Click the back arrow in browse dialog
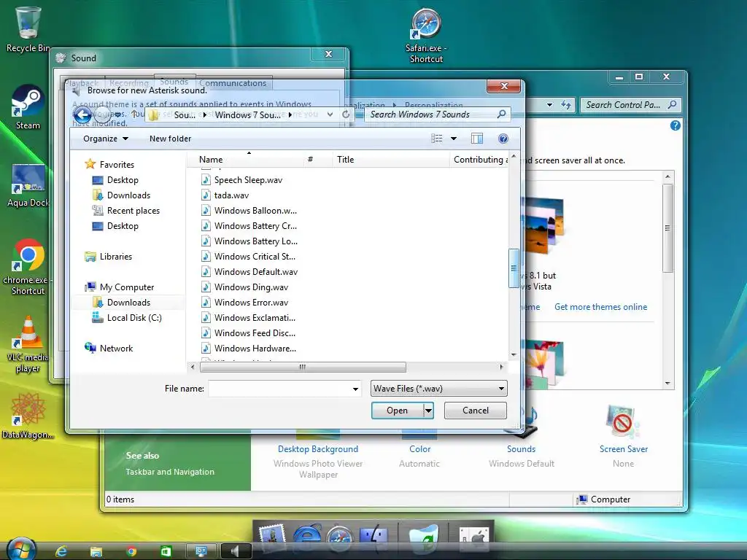The width and height of the screenshot is (747, 560). (x=82, y=114)
